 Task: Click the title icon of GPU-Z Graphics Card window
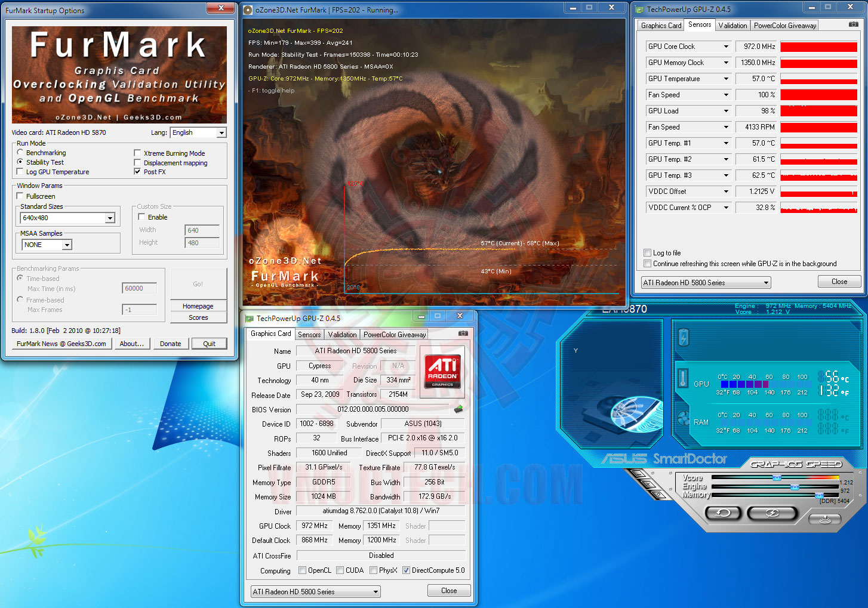point(250,319)
